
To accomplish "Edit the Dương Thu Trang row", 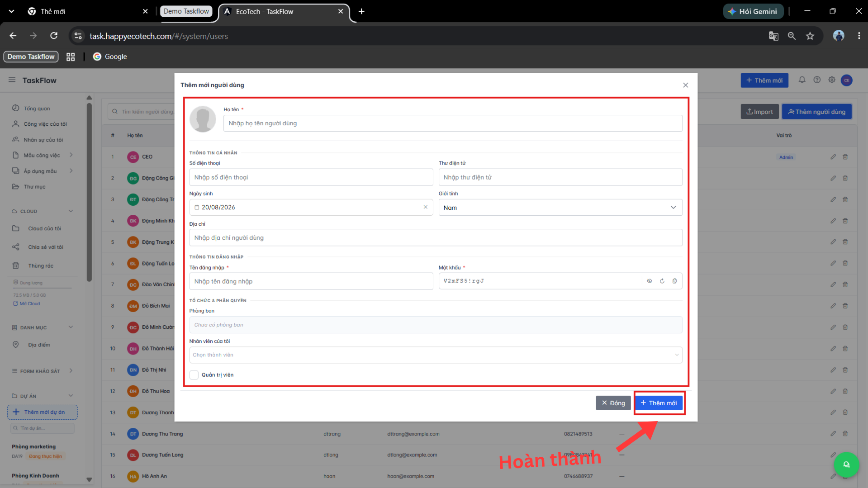I will tap(833, 434).
